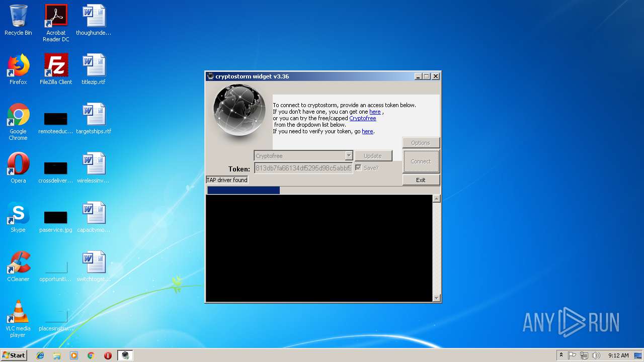The image size is (644, 362).
Task: Open wirelessinv... Word document
Action: pos(94,168)
